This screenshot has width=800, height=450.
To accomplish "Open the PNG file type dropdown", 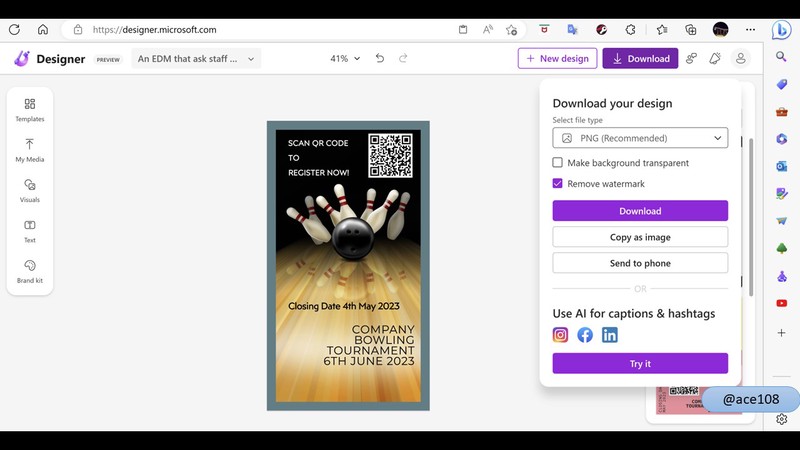I will pyautogui.click(x=640, y=138).
